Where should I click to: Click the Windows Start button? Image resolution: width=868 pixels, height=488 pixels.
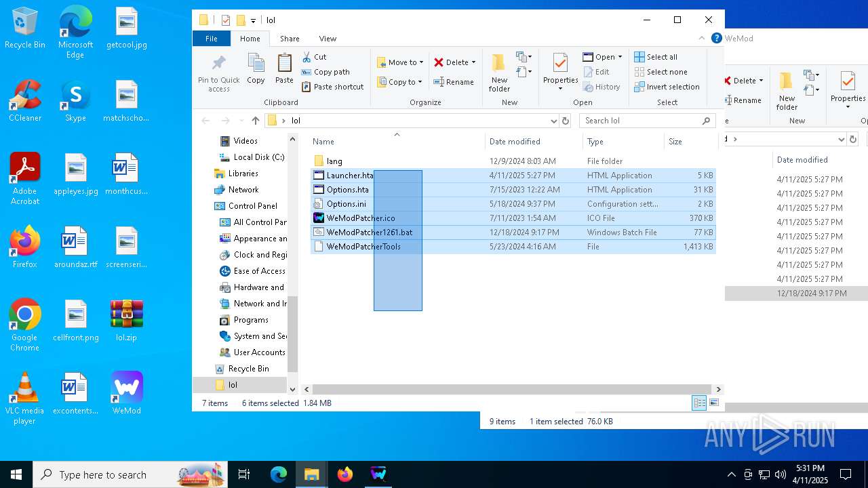16,474
